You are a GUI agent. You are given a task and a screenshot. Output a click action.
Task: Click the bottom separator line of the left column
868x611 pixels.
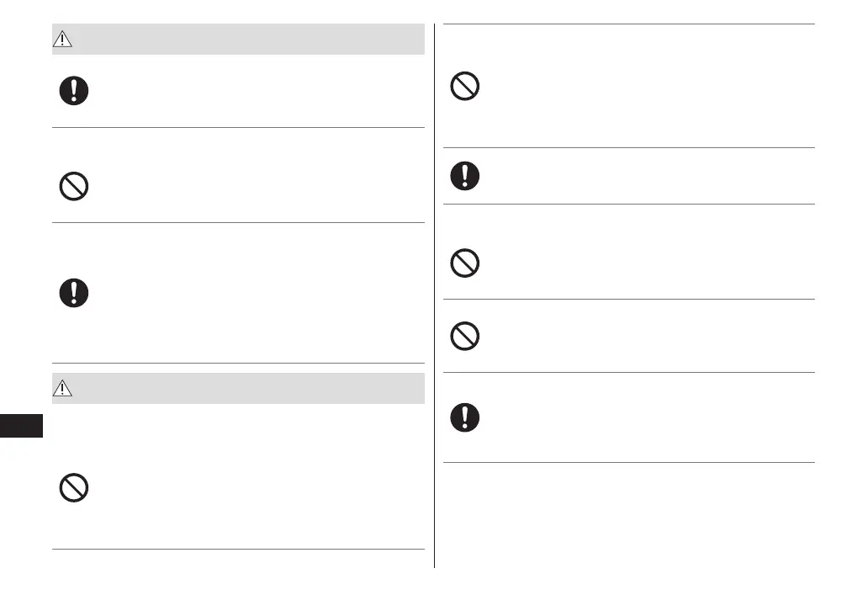238,550
